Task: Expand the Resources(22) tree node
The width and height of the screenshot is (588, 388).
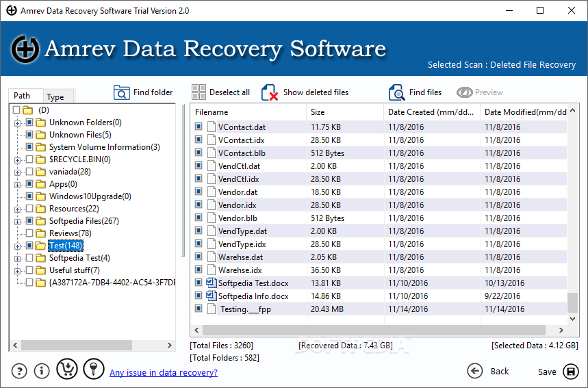Action: point(17,209)
